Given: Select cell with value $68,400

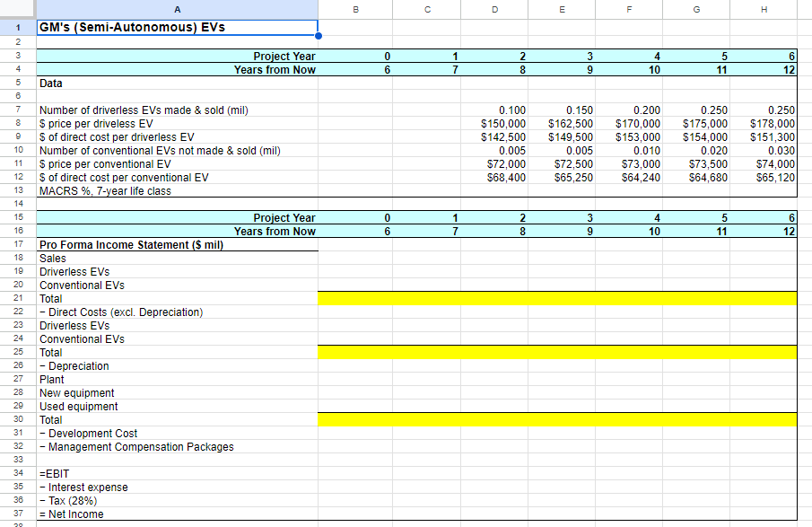Looking at the screenshot, I should point(494,177).
